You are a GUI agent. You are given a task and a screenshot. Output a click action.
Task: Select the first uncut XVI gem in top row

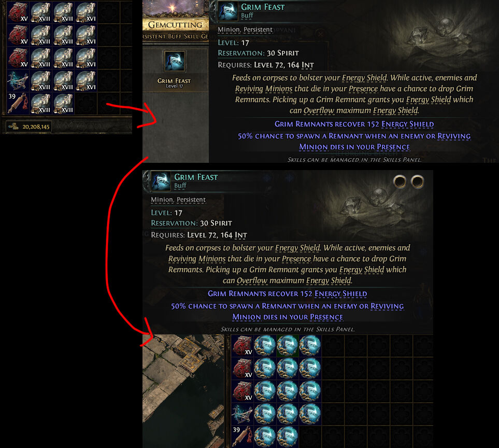click(x=86, y=12)
